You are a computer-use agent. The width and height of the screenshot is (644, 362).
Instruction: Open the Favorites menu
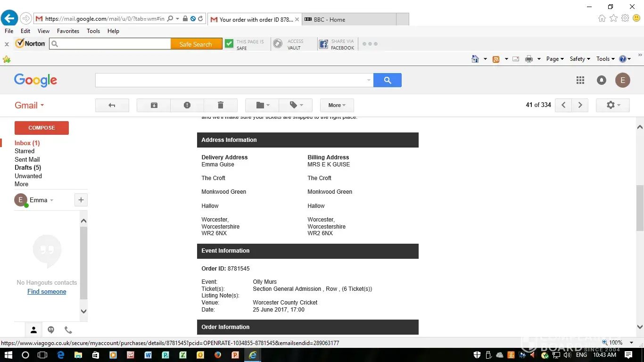(x=68, y=31)
